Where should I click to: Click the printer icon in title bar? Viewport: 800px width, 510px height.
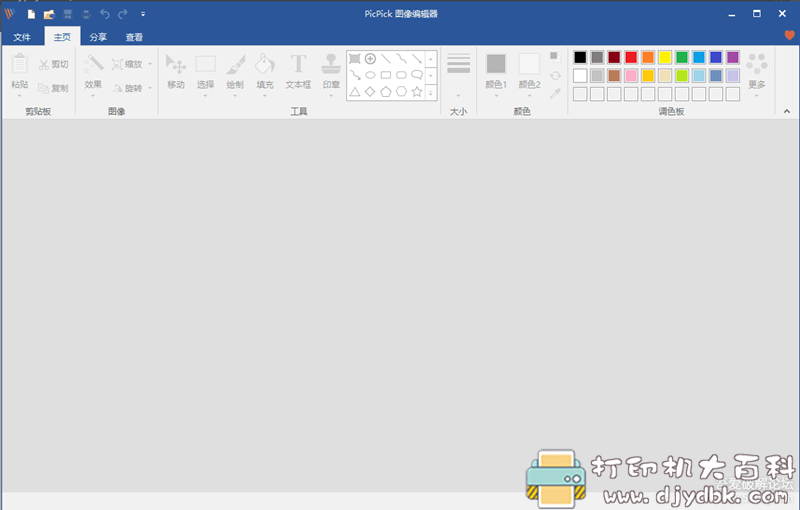(x=86, y=14)
